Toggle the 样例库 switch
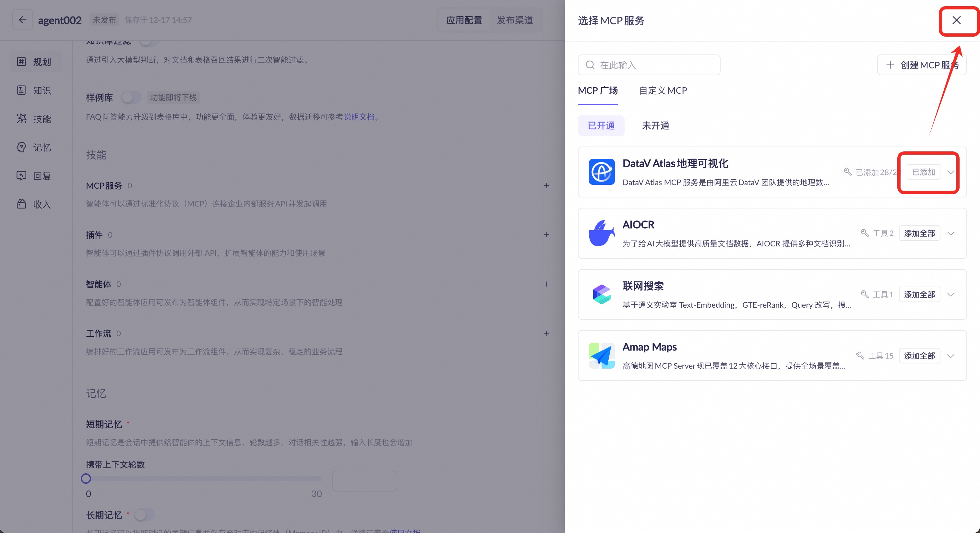This screenshot has width=980, height=533. [131, 97]
